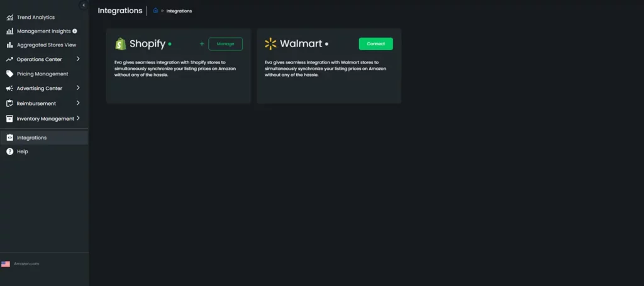Image resolution: width=644 pixels, height=286 pixels.
Task: Click the Operations Center trend arrow icon
Action: (10, 60)
